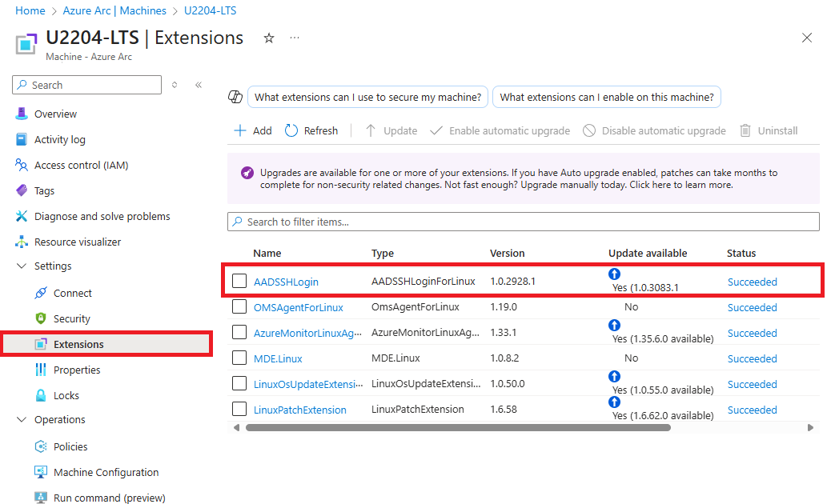Open the MDE.Linux extension link
This screenshot has width=831, height=504.
278,358
